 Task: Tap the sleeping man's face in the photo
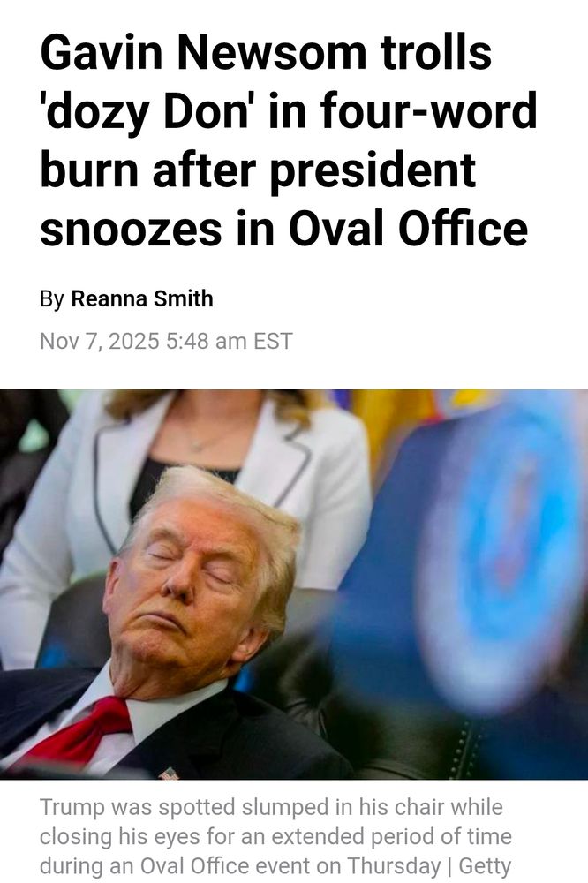point(186,585)
